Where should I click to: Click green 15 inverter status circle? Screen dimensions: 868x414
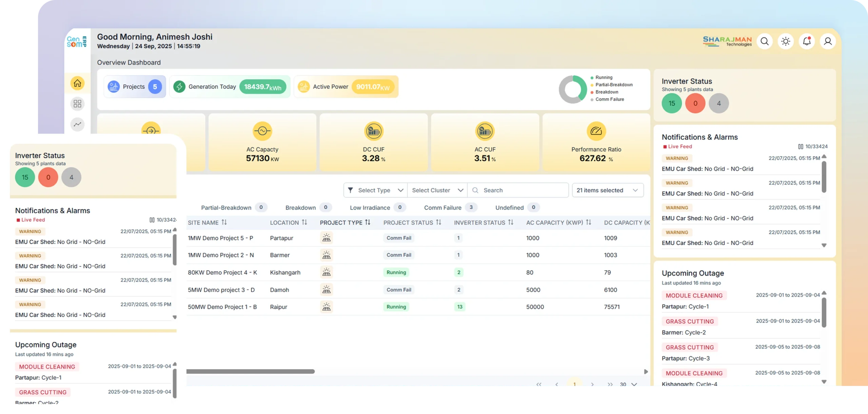pos(671,103)
